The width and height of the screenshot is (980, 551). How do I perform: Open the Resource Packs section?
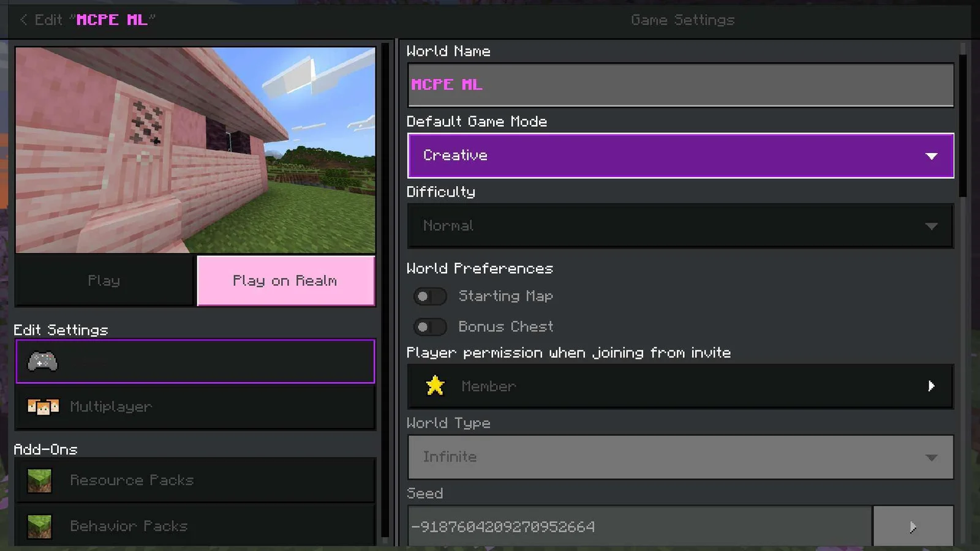tap(195, 481)
